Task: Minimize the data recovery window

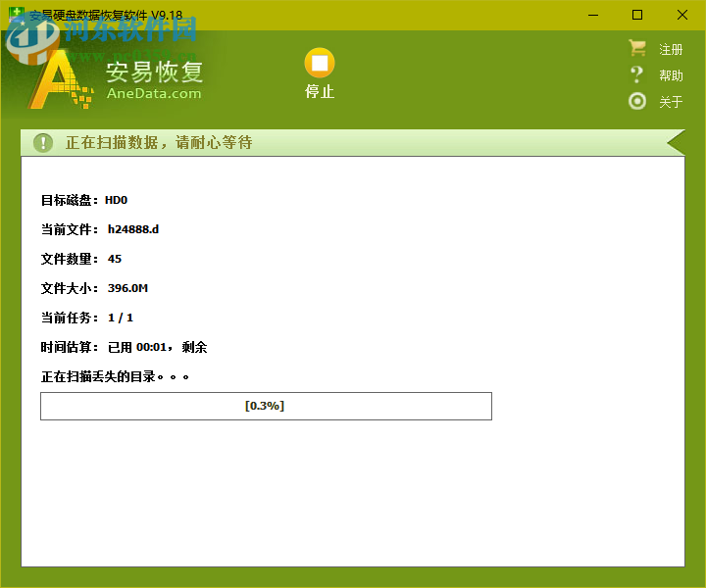Action: pos(593,15)
